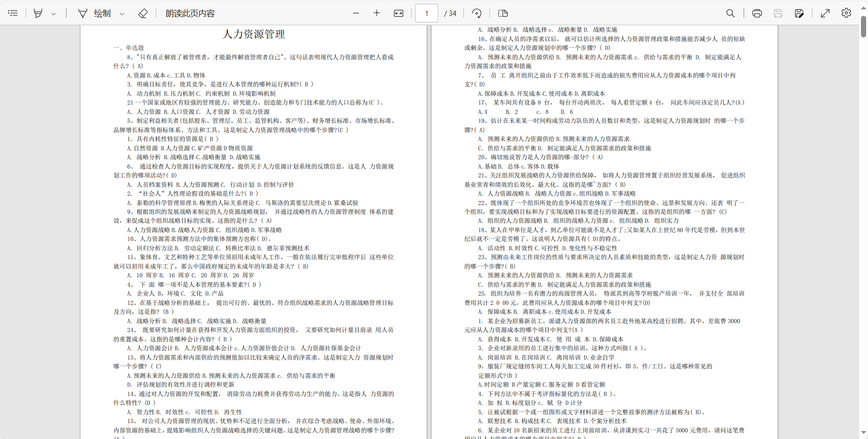Click the vertical scrollbar thumb
Viewport: 868px width, 439px height.
point(863,26)
